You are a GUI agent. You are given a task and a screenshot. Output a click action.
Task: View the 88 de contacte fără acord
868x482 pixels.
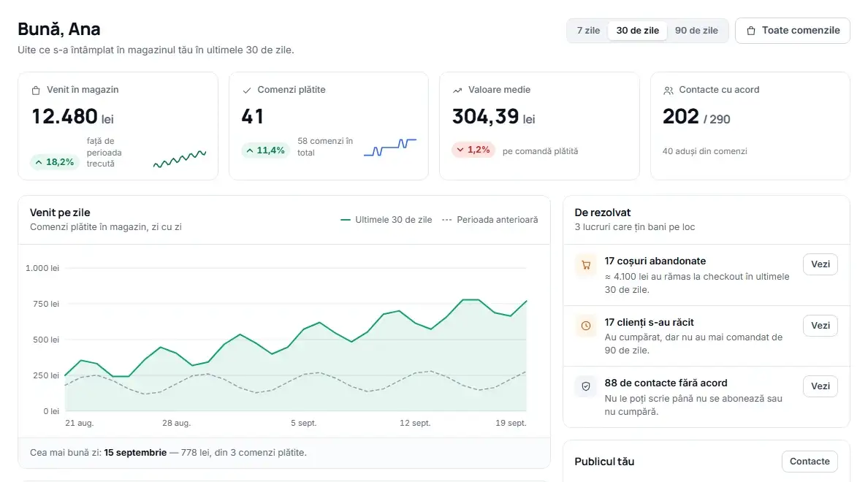[x=821, y=386]
